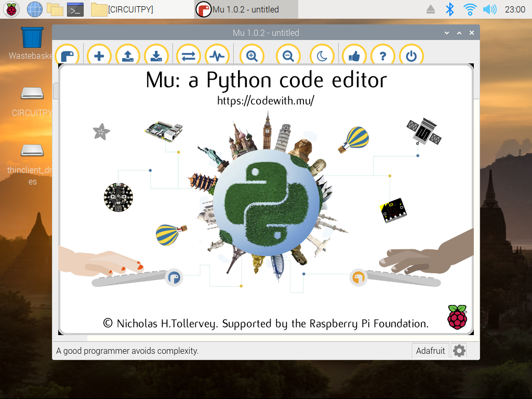
Task: Click status message 'A good programmer avoids complexity.'
Action: pos(127,351)
